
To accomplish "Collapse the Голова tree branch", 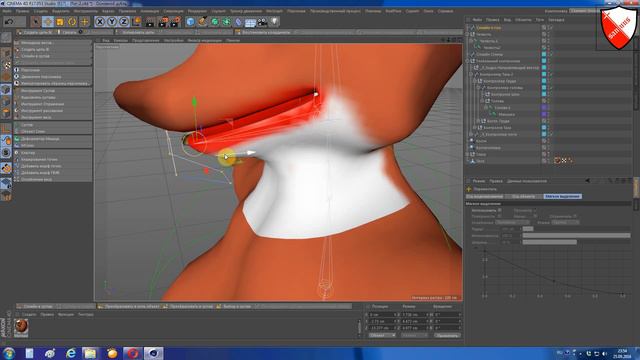I will pos(482,101).
